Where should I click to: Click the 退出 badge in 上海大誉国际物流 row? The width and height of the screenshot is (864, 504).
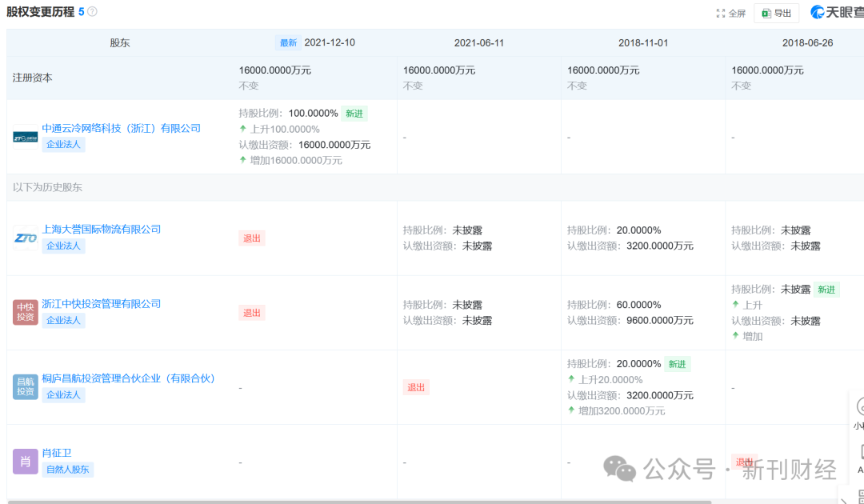point(252,238)
